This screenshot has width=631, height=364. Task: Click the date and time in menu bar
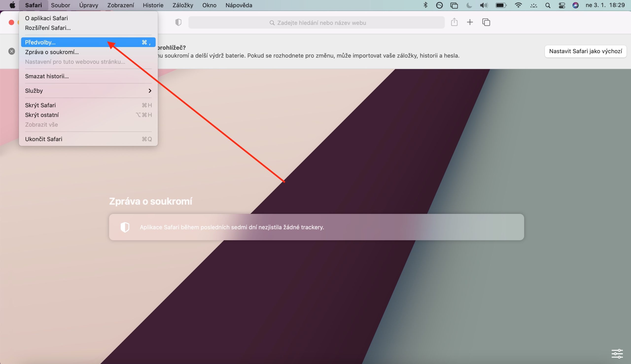click(605, 5)
